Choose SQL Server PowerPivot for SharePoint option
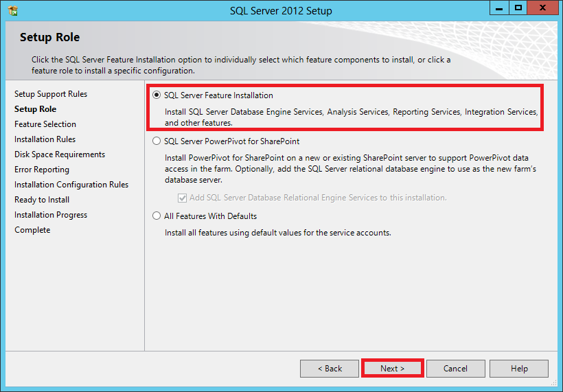The width and height of the screenshot is (563, 392). (x=157, y=141)
